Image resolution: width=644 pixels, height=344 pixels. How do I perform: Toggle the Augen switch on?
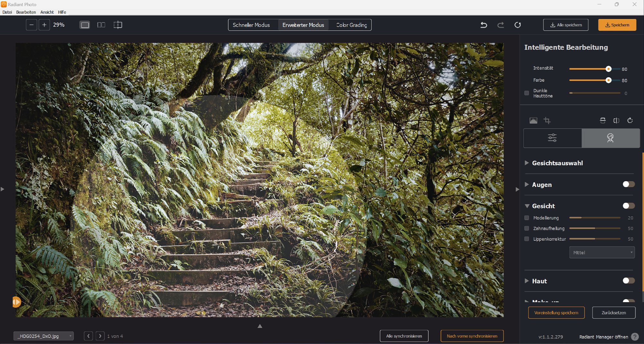629,184
